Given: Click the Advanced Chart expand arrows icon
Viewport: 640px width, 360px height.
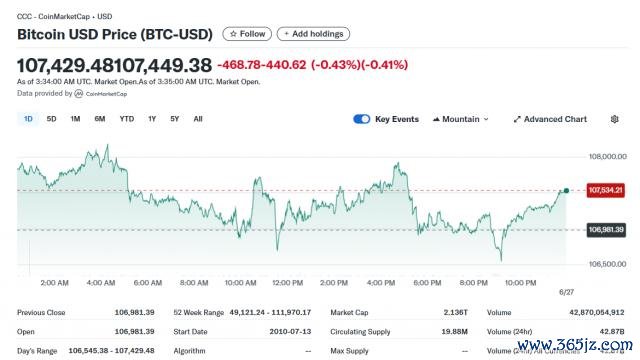Looking at the screenshot, I should [517, 119].
